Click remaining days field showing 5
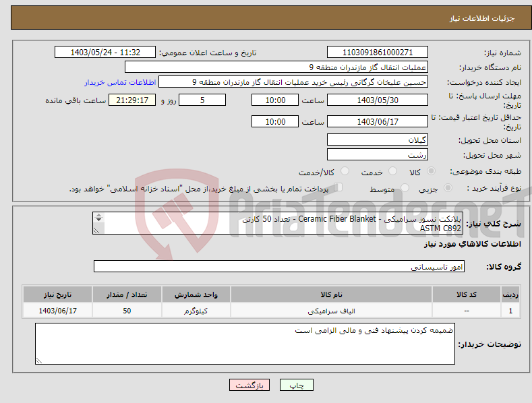The height and width of the screenshot is (403, 532). (x=202, y=100)
